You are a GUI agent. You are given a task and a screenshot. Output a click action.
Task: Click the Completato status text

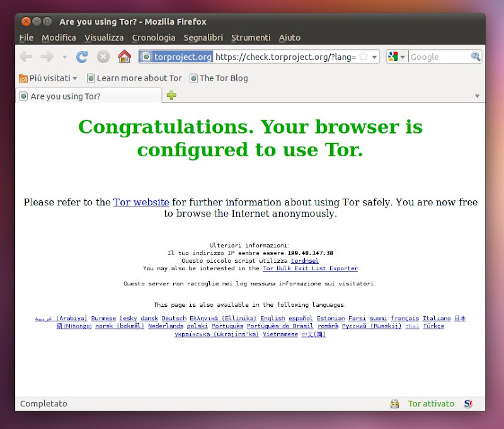tap(43, 404)
